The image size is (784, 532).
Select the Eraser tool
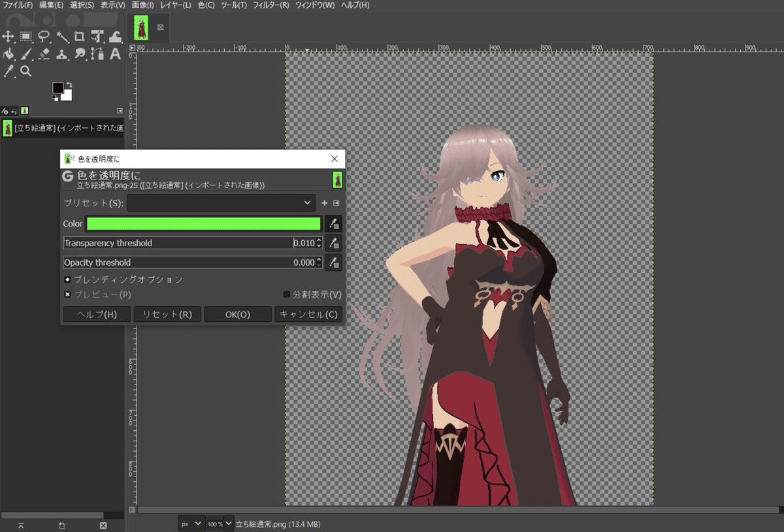(44, 54)
